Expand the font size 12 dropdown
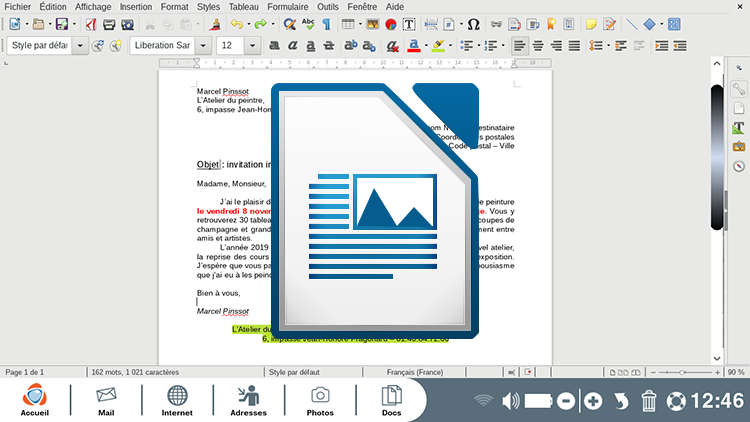Screen dimensions: 750x422 click(252, 45)
